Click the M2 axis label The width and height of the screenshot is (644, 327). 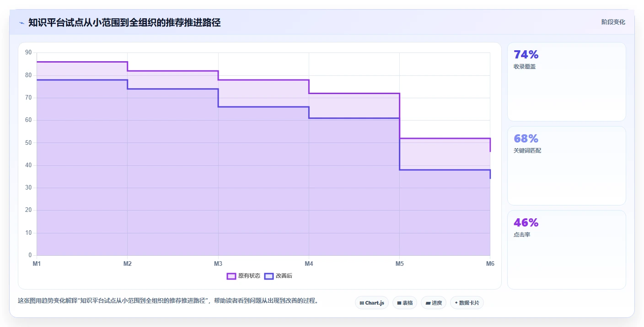[128, 264]
